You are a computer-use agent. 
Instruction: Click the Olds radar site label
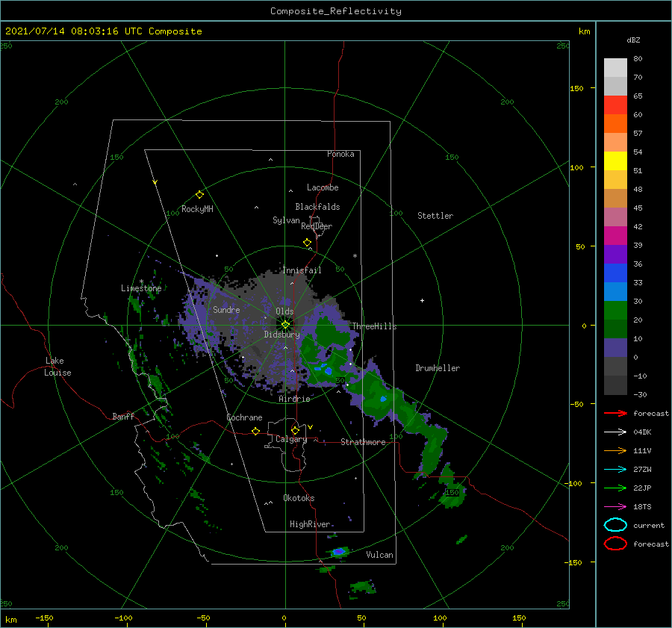pos(284,311)
